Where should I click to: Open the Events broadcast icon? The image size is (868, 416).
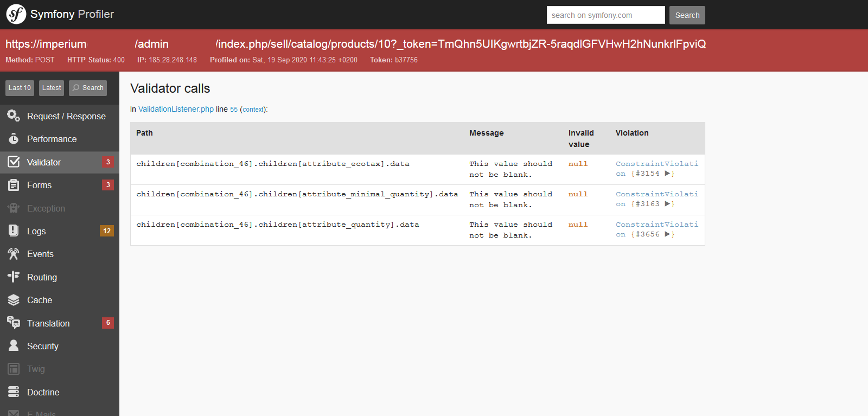pos(14,254)
